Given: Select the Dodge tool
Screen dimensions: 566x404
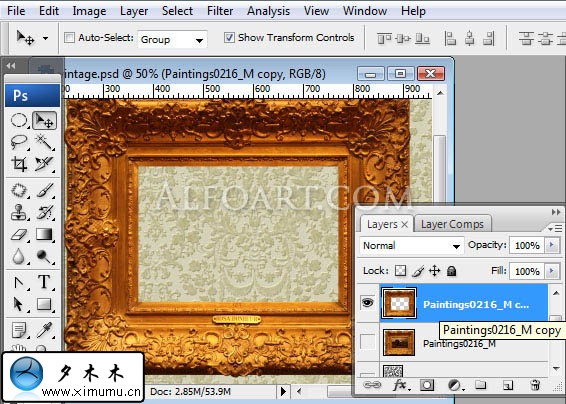Looking at the screenshot, I should (x=44, y=257).
